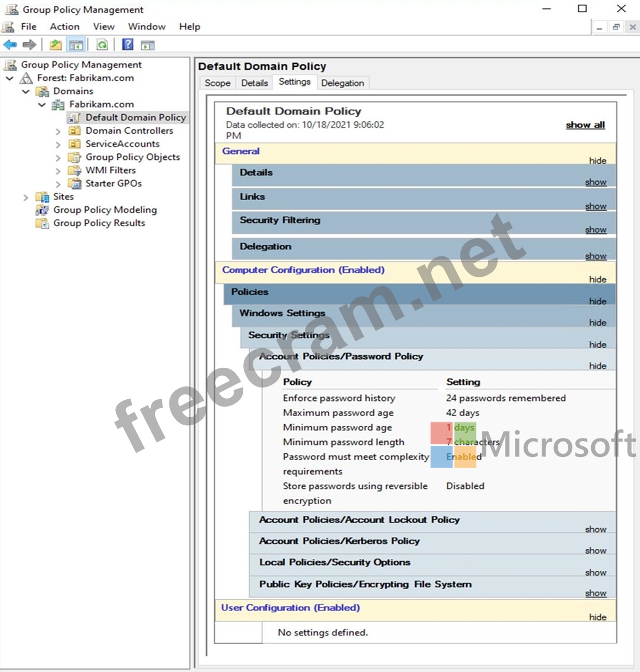Viewport: 640px width, 672px height.
Task: Toggle the Show/Hide Console Tree toolbar icon
Action: pos(76,45)
